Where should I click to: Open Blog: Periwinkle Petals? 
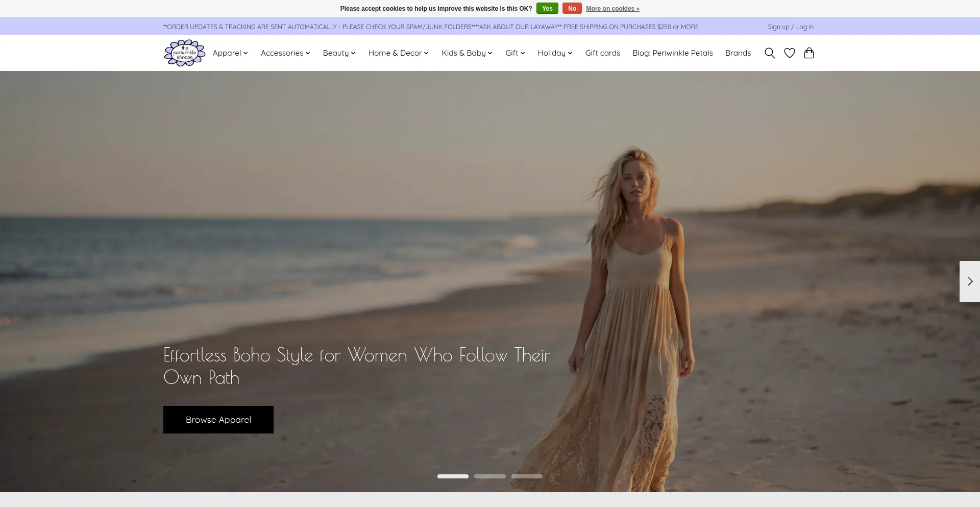[x=672, y=53]
